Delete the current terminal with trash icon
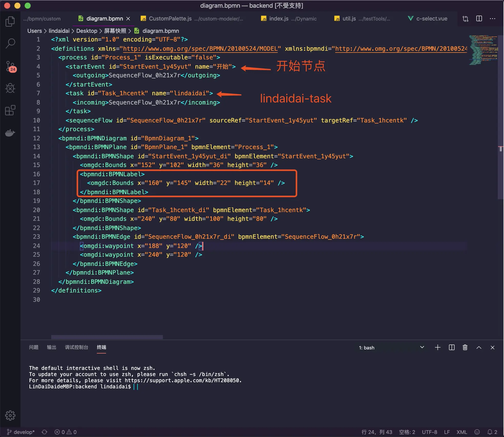 (465, 347)
